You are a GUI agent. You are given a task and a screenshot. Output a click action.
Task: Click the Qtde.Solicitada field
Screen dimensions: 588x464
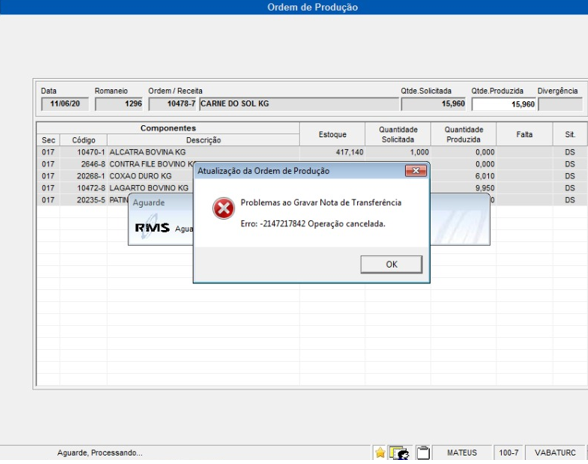click(x=433, y=104)
